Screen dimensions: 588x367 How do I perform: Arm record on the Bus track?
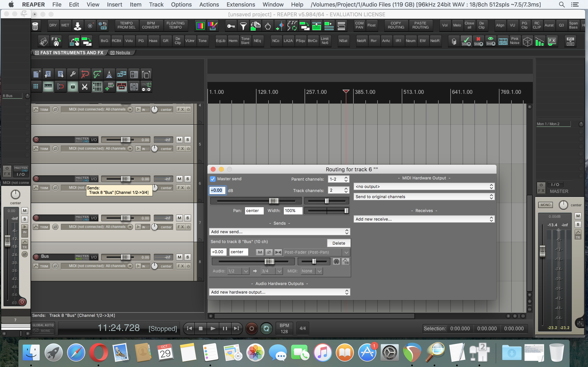36,257
